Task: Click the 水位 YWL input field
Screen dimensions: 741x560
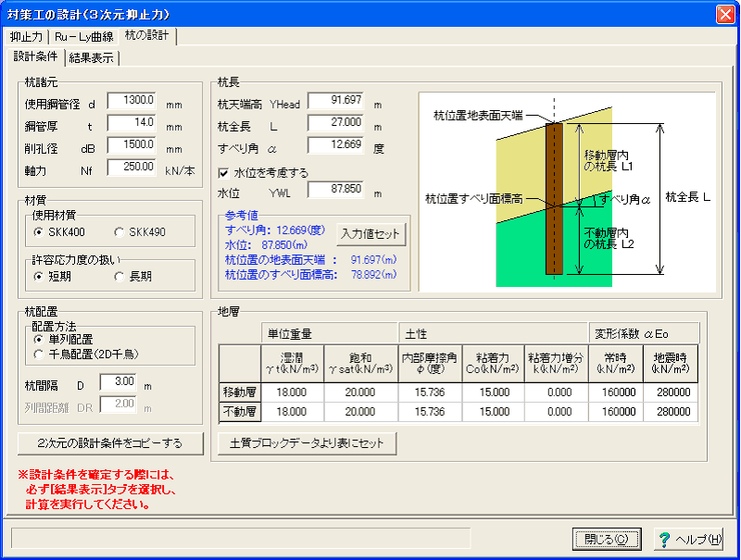Action: [335, 189]
